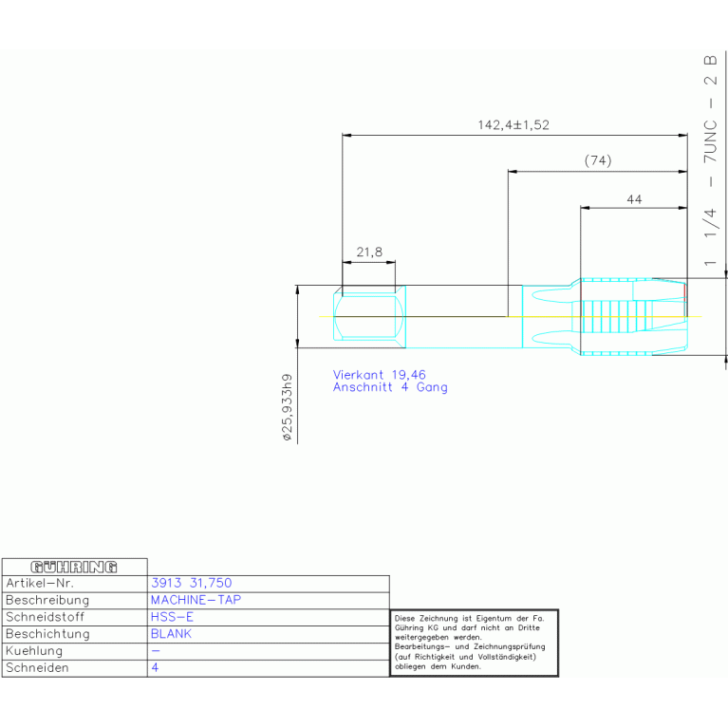The height and width of the screenshot is (728, 728).
Task: Click the Gühring logo in title block
Action: click(x=74, y=567)
